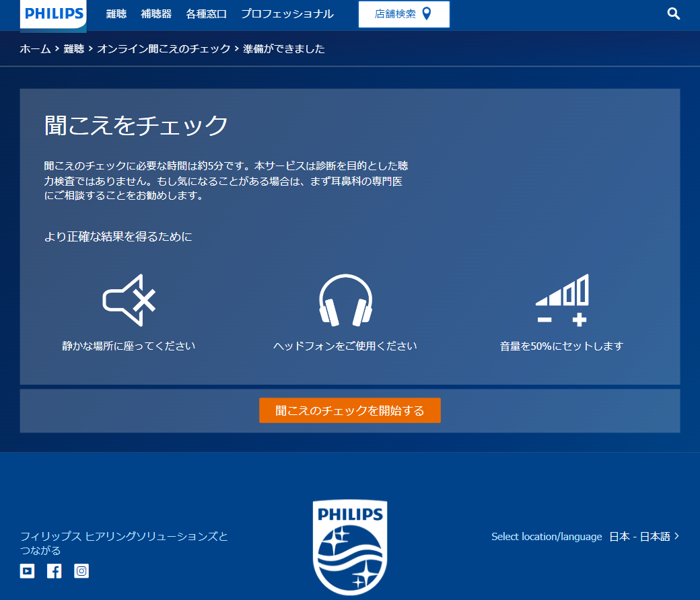The width and height of the screenshot is (700, 600).
Task: Open the 補聴器 menu item
Action: 156,14
